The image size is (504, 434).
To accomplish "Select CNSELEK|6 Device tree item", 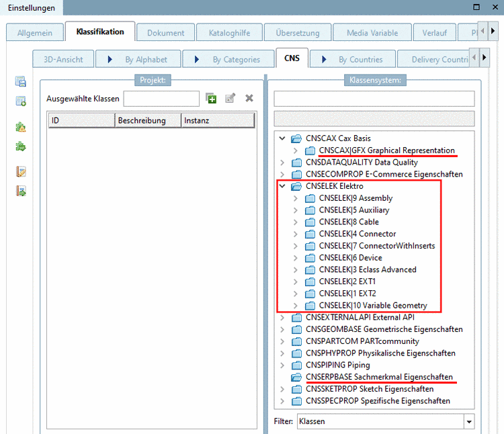I will (x=350, y=258).
